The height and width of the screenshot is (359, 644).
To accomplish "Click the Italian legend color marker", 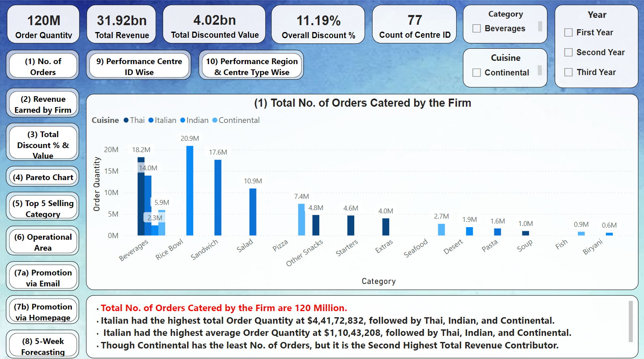I will 151,120.
